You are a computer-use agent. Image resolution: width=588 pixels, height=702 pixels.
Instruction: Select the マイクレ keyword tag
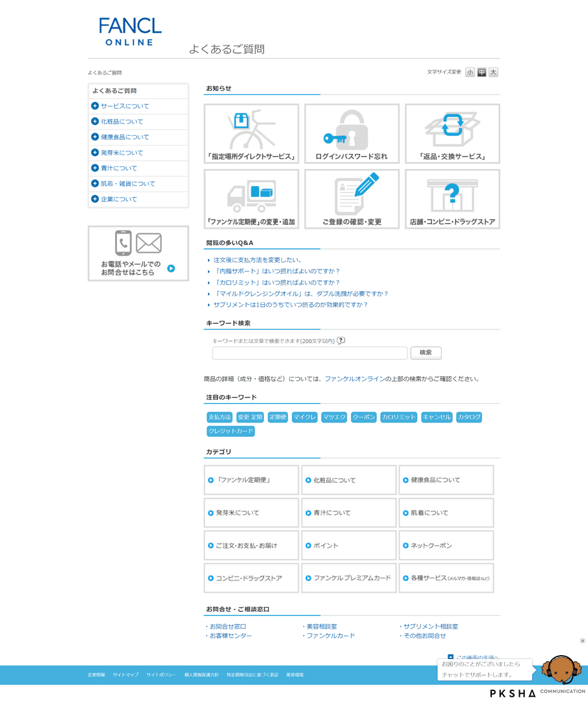click(305, 417)
